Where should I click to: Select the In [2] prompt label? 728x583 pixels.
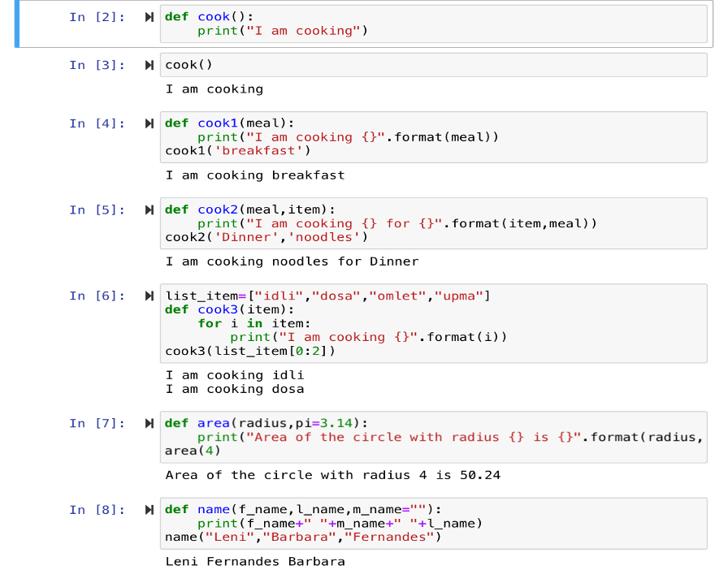[97, 17]
